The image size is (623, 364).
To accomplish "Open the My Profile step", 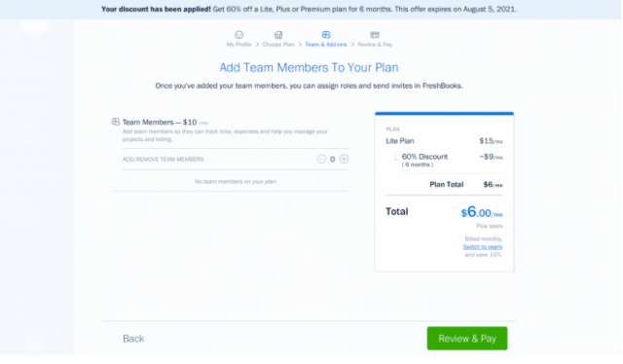I will pyautogui.click(x=238, y=45).
